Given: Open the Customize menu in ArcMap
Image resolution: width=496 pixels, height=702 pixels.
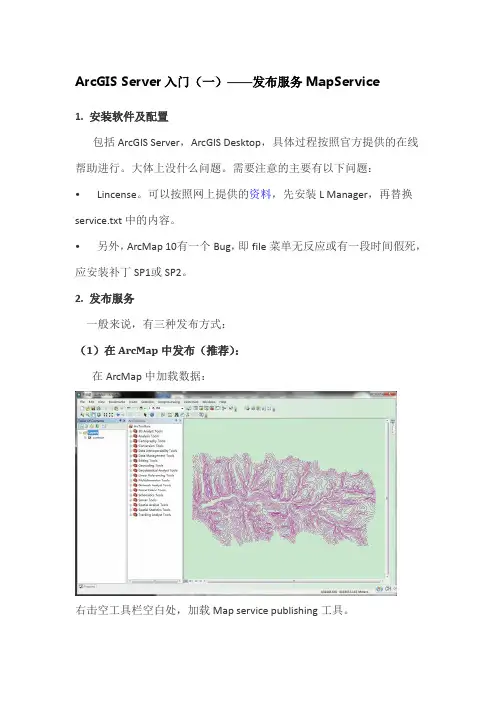Looking at the screenshot, I should (191, 402).
